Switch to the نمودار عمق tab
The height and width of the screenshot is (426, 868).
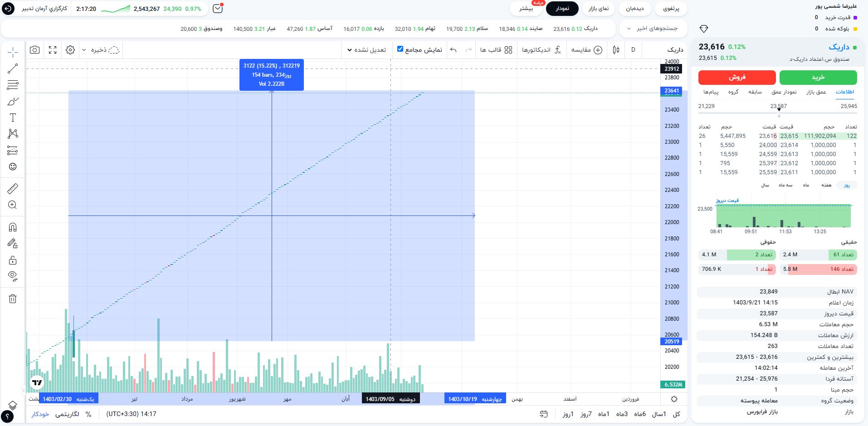[784, 92]
